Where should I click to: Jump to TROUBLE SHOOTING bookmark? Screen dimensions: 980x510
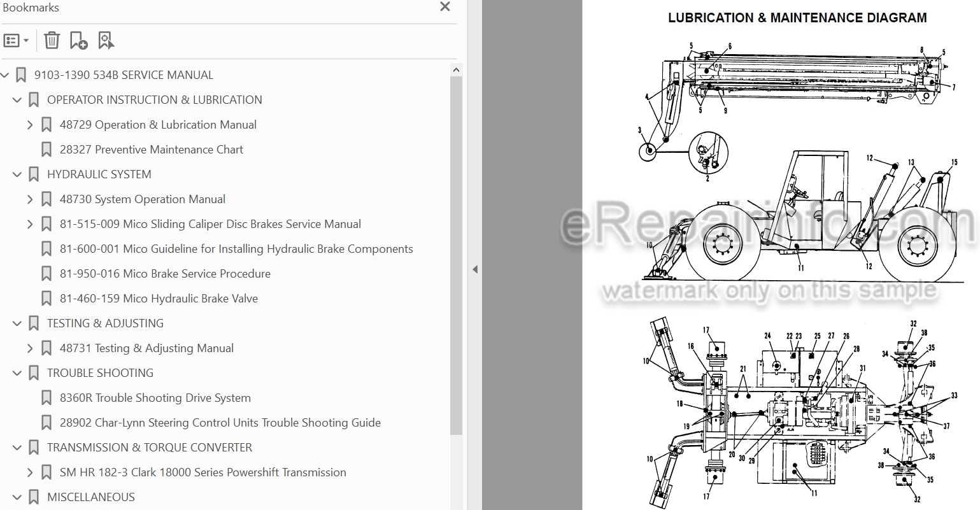(100, 373)
